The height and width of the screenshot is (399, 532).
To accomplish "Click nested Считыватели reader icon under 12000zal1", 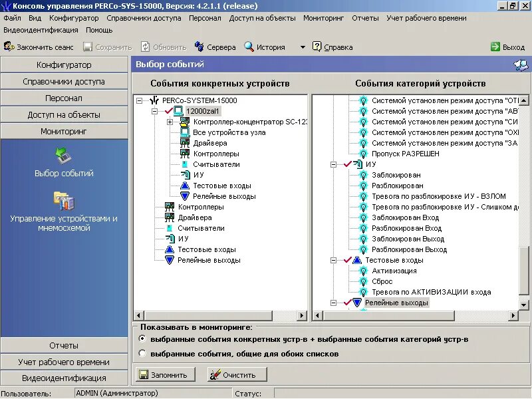I will (185, 164).
